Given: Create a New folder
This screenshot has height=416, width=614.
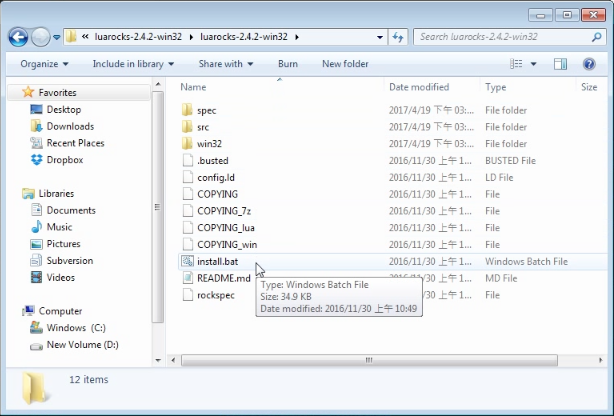Looking at the screenshot, I should coord(345,64).
